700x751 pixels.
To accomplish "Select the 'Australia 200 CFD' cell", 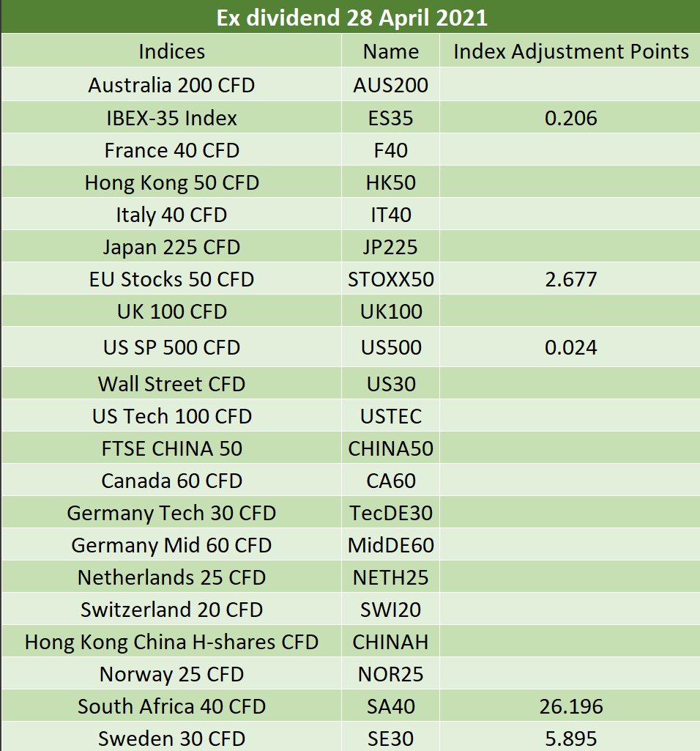I will point(171,85).
